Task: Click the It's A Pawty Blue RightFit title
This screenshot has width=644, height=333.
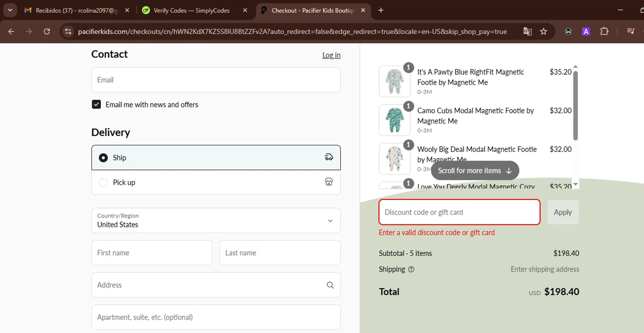Action: 471,77
